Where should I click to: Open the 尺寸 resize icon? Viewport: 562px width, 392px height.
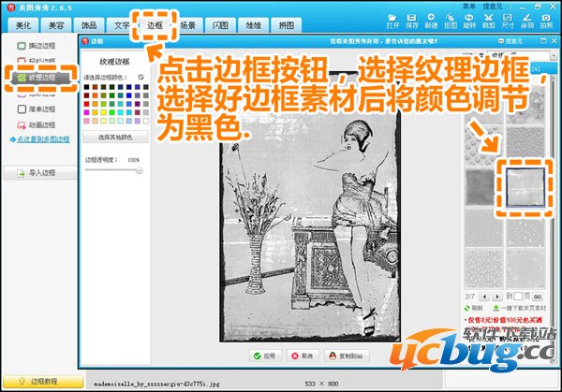tap(508, 22)
